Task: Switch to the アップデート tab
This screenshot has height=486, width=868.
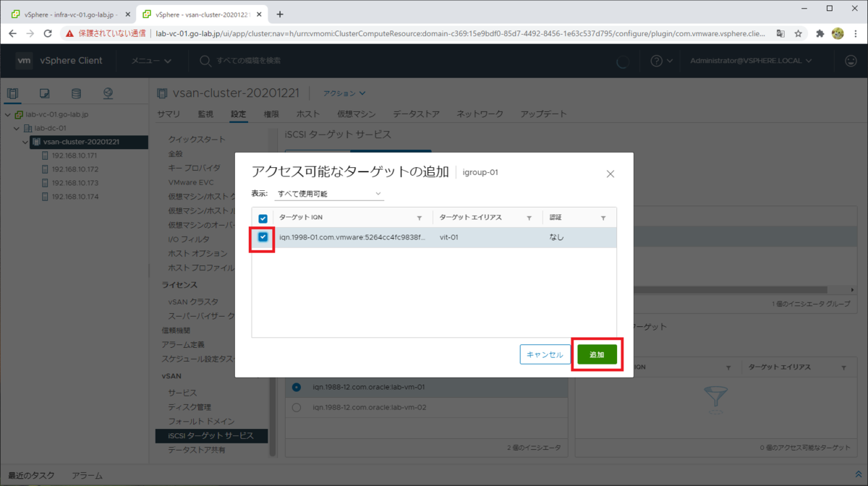Action: (543, 114)
